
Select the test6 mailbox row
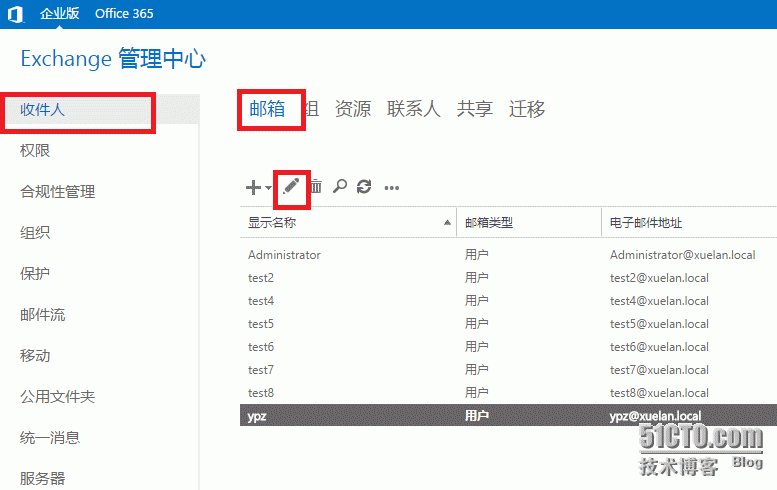point(508,347)
